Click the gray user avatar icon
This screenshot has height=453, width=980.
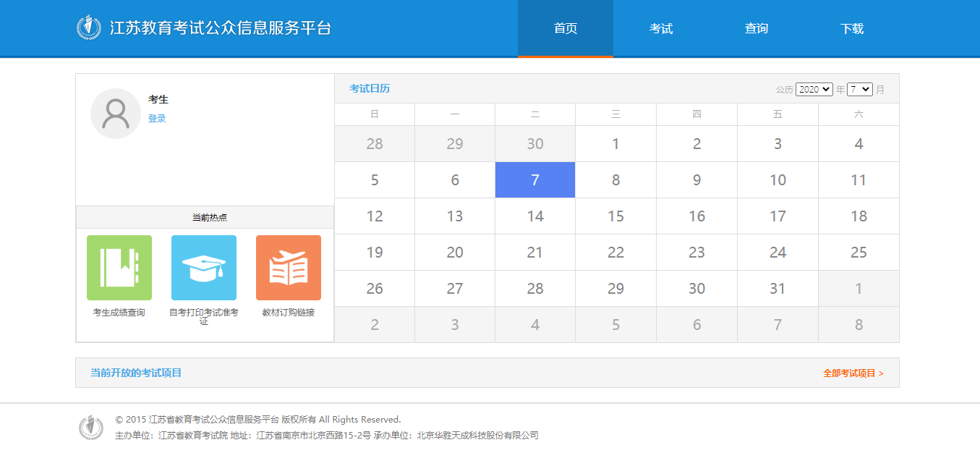116,114
